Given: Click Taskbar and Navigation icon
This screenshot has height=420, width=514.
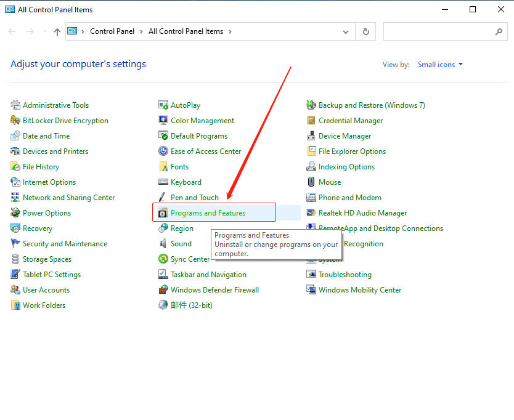Looking at the screenshot, I should click(x=163, y=274).
